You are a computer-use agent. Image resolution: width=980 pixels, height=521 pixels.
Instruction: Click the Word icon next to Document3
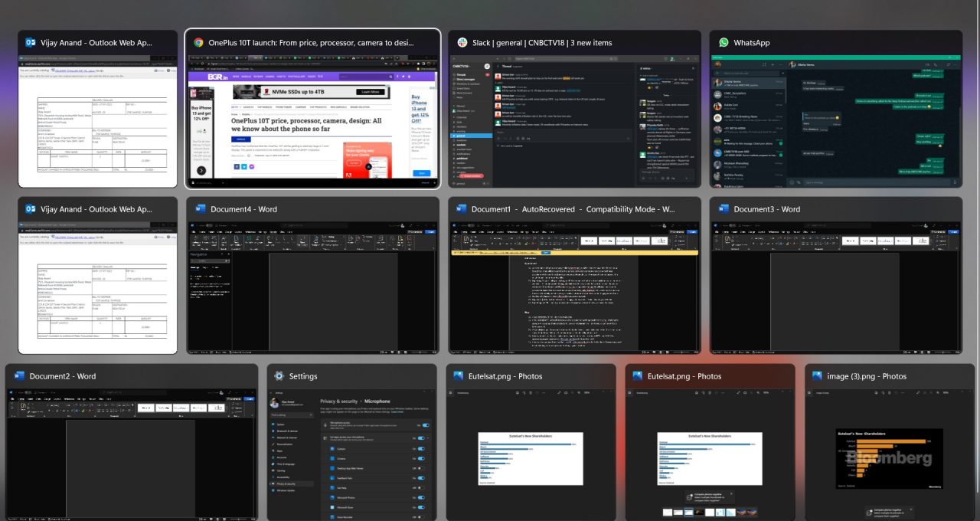tap(724, 209)
